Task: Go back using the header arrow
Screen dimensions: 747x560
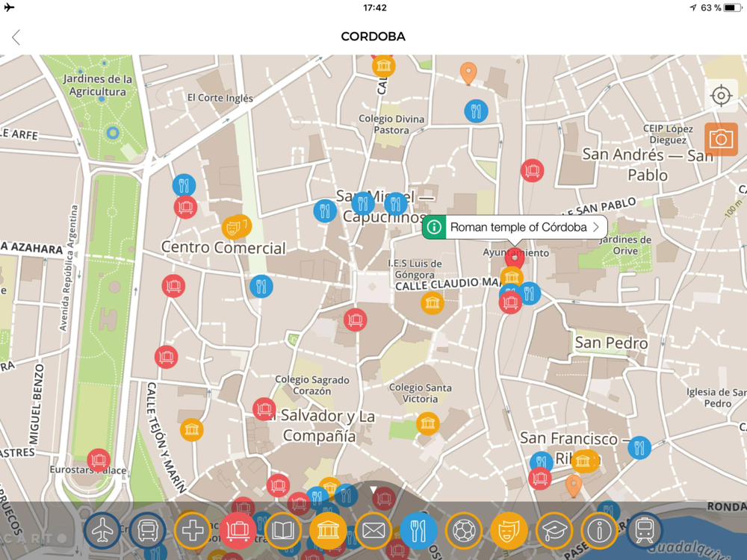Action: (x=16, y=37)
